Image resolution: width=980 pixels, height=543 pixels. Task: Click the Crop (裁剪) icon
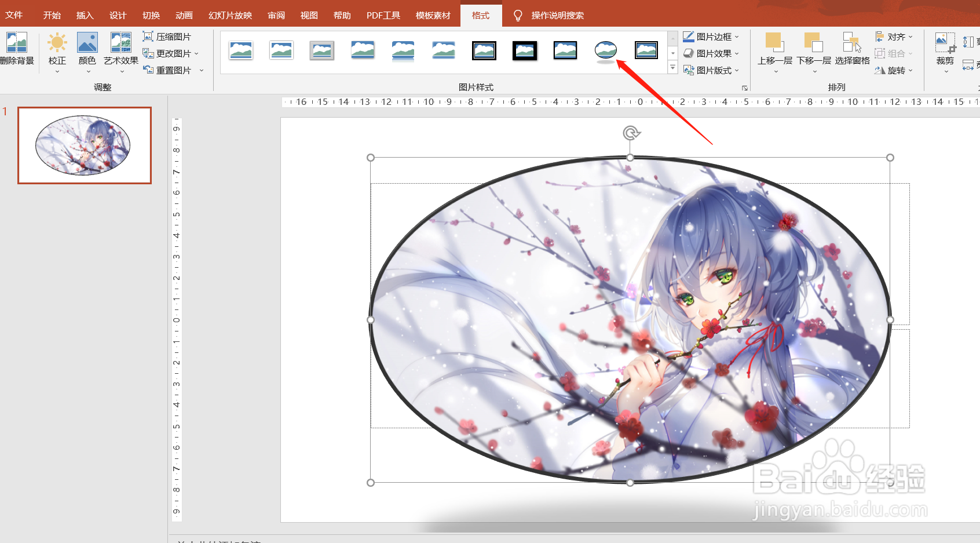(945, 43)
